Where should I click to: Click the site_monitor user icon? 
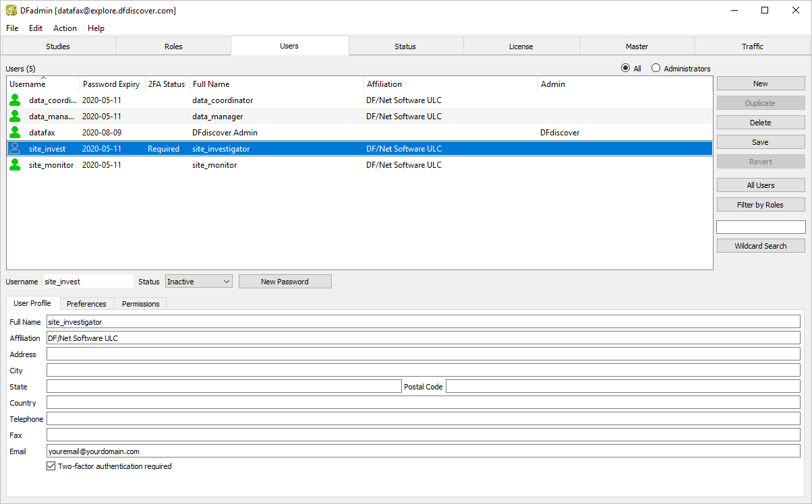coord(15,165)
